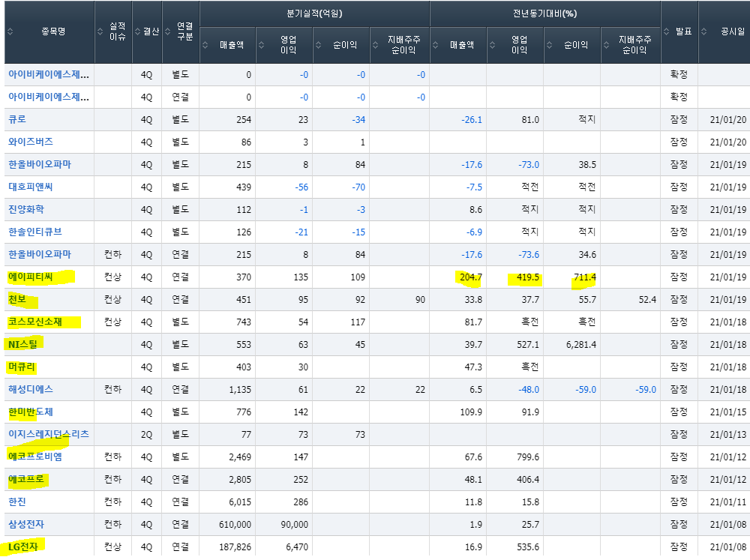
Task: Select 대호피앤씨 operating profit -56
Action: point(301,187)
